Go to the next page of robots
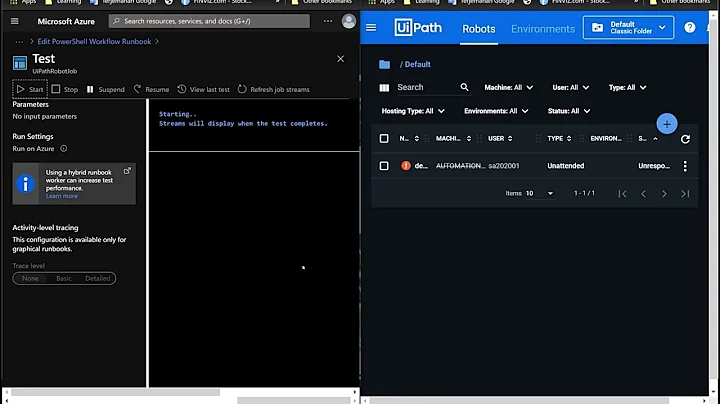This screenshot has width=720, height=404. pyautogui.click(x=664, y=194)
